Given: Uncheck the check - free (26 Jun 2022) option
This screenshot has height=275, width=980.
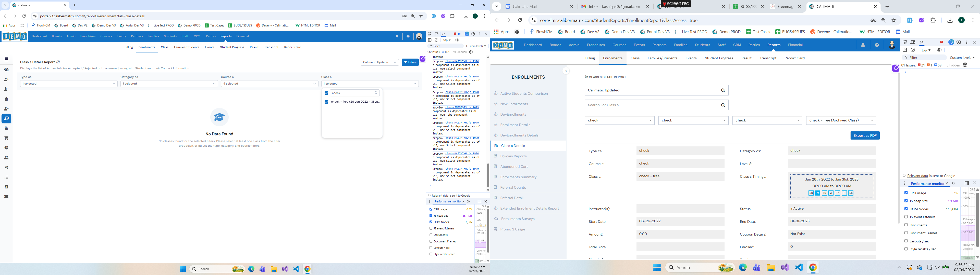Looking at the screenshot, I should 326,102.
